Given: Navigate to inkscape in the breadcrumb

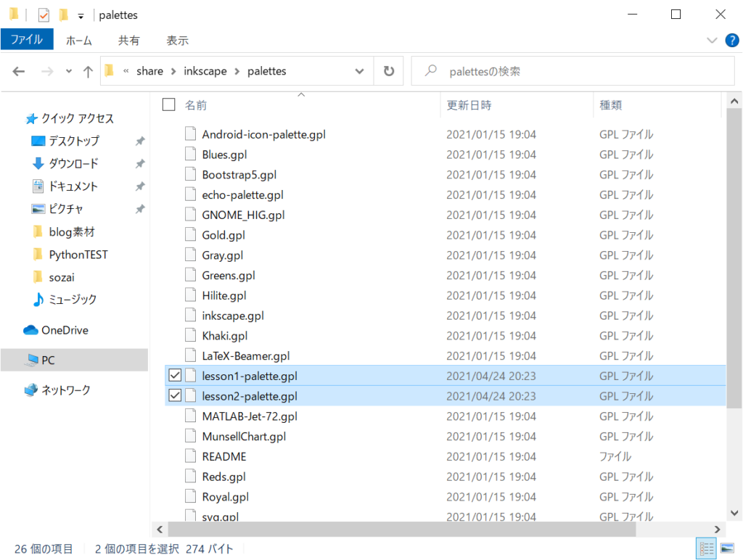Looking at the screenshot, I should (x=205, y=71).
